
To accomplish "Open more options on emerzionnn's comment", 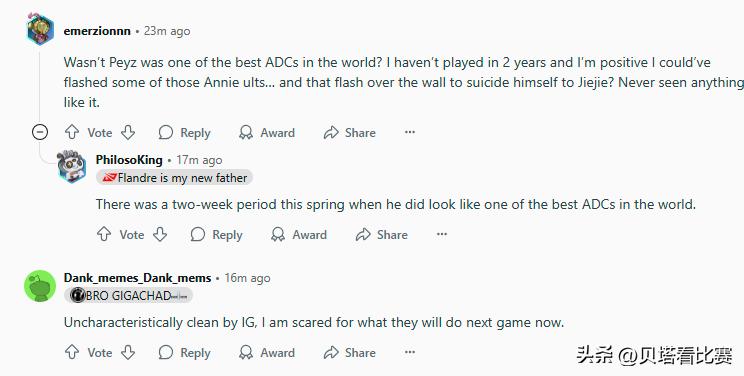I will (410, 132).
